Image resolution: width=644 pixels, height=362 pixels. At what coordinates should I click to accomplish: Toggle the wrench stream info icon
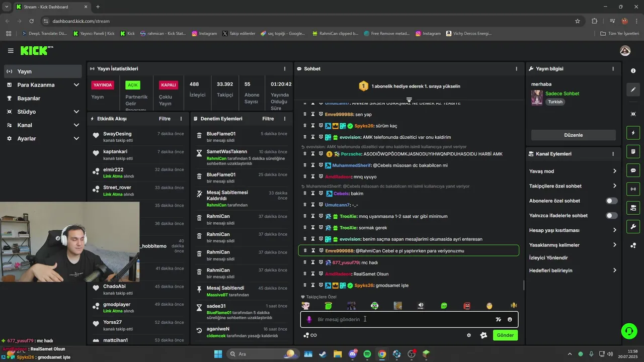click(633, 226)
